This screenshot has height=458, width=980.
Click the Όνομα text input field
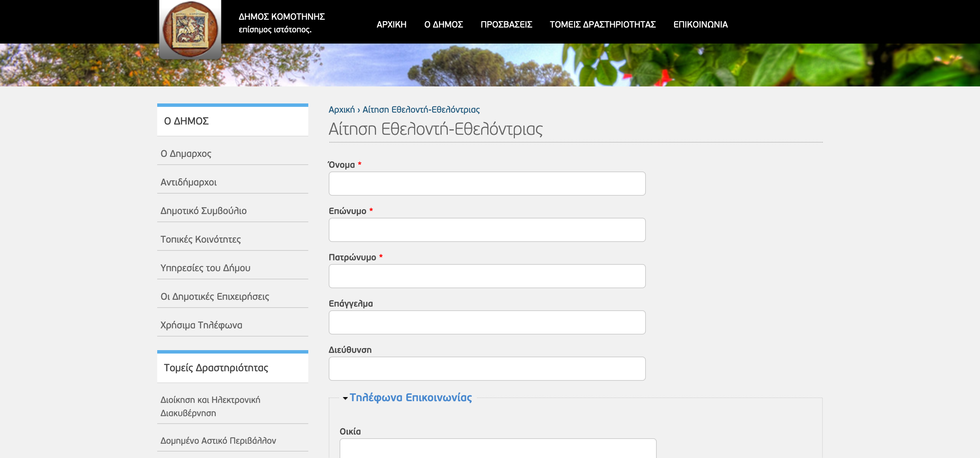(x=487, y=184)
